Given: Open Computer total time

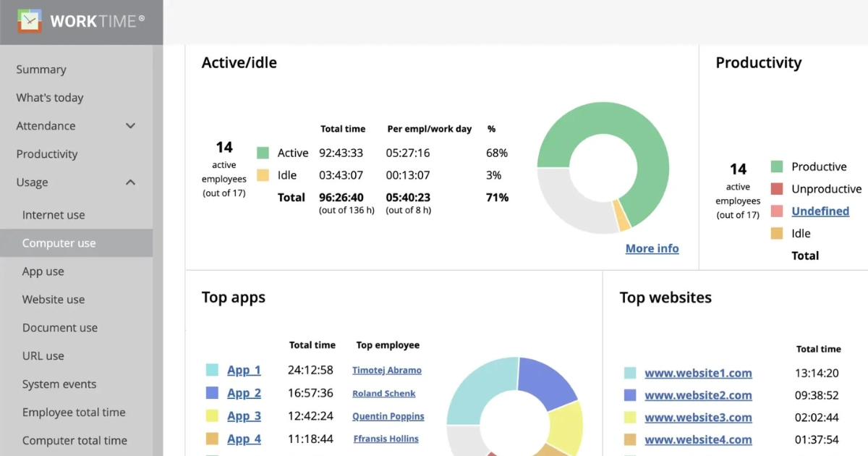Looking at the screenshot, I should click(x=75, y=440).
